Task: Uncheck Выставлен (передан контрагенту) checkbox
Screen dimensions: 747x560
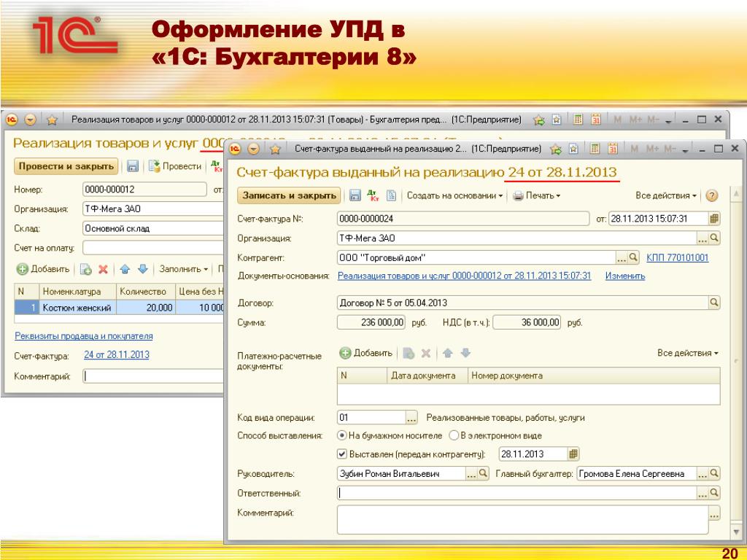Action: coord(341,454)
